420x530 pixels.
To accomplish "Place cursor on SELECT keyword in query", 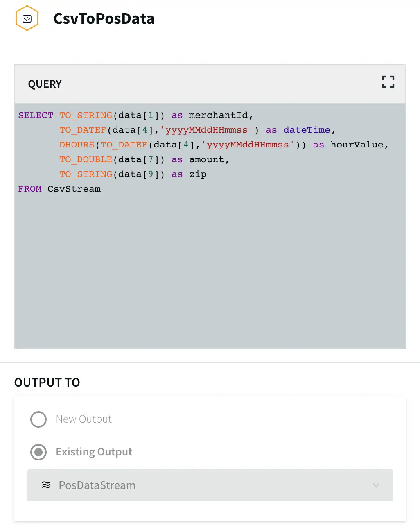I will coord(36,116).
